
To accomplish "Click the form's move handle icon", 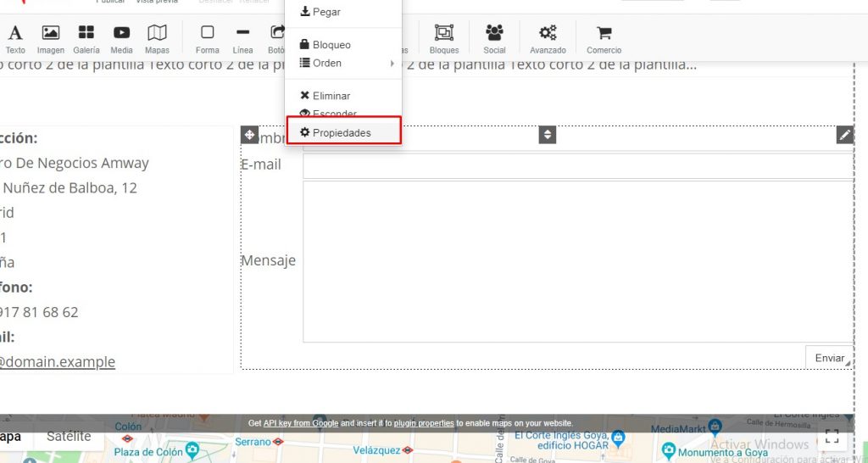I will click(x=249, y=135).
